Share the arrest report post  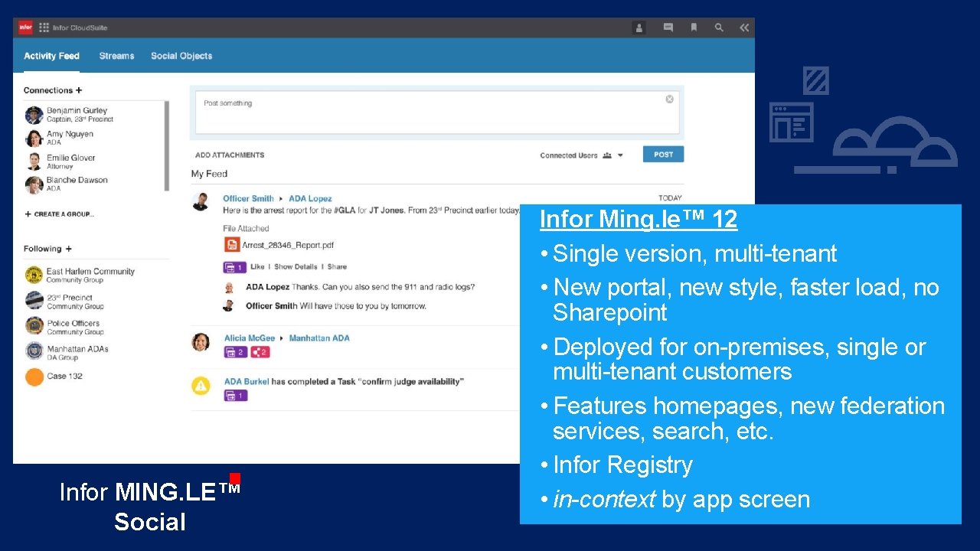(337, 267)
